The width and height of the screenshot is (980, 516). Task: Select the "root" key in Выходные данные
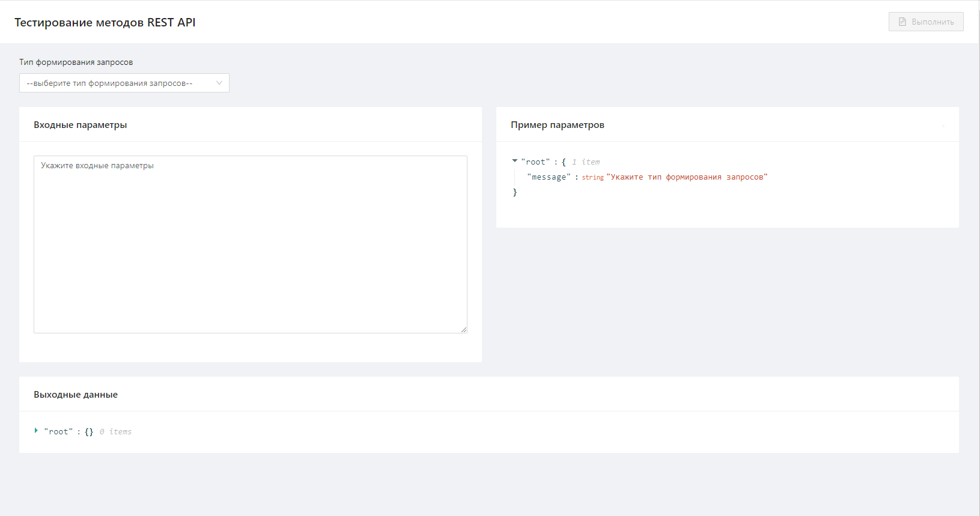point(58,432)
